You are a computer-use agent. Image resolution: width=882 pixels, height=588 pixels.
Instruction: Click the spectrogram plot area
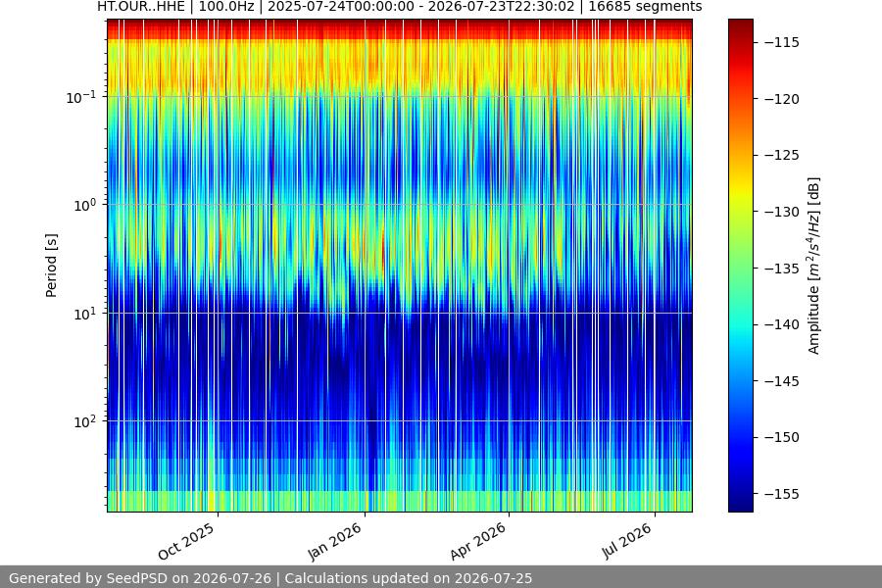400,266
